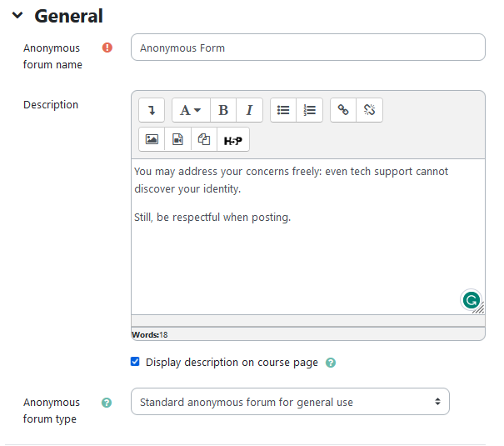Click the insert media file icon
504x446 pixels.
[177, 139]
